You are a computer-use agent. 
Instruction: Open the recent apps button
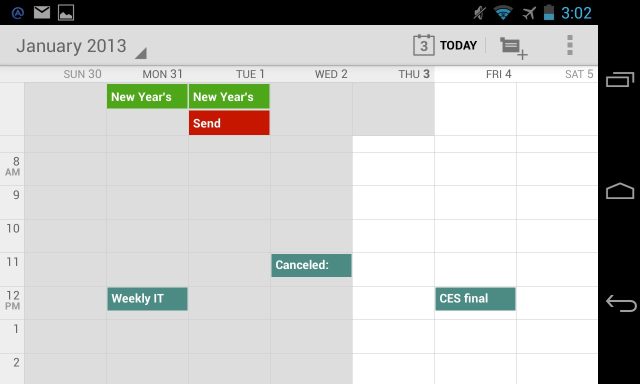click(620, 79)
